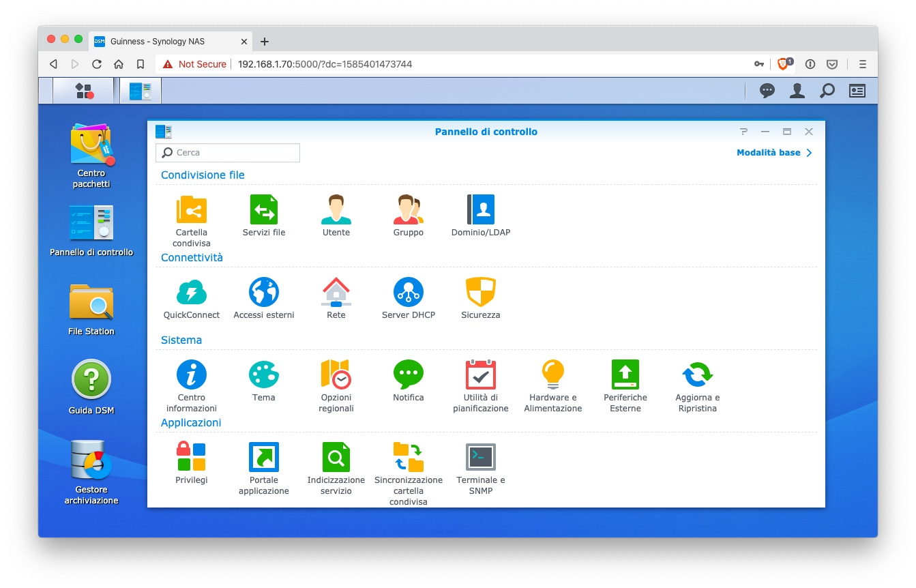This screenshot has width=916, height=588.
Task: Go to the browser home page
Action: coord(119,64)
